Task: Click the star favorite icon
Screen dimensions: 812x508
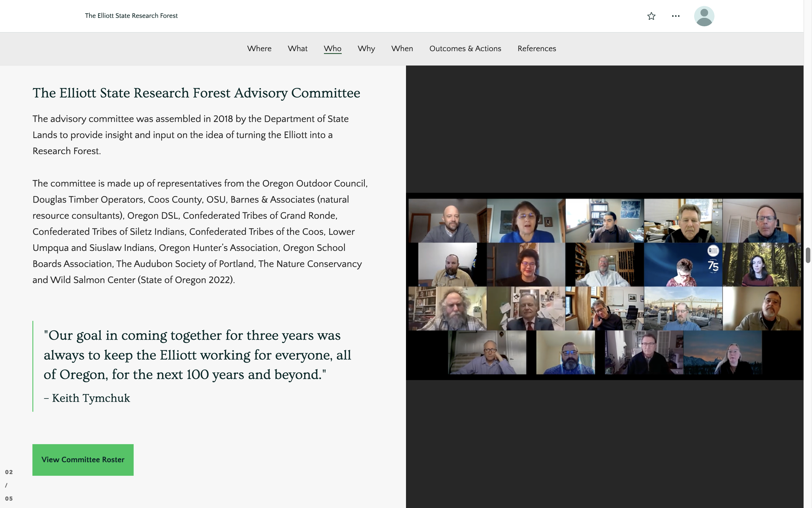Action: coord(651,16)
